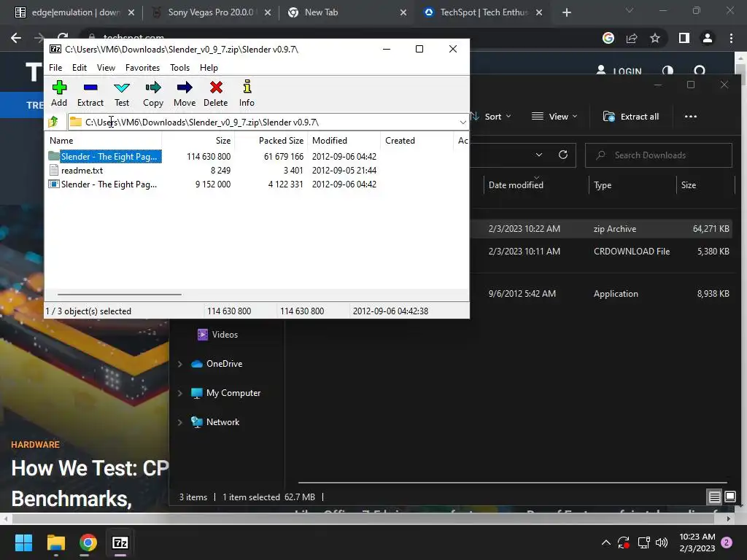Image resolution: width=747 pixels, height=560 pixels.
Task: Select the Application row dated 9/6/2012
Action: 602,294
